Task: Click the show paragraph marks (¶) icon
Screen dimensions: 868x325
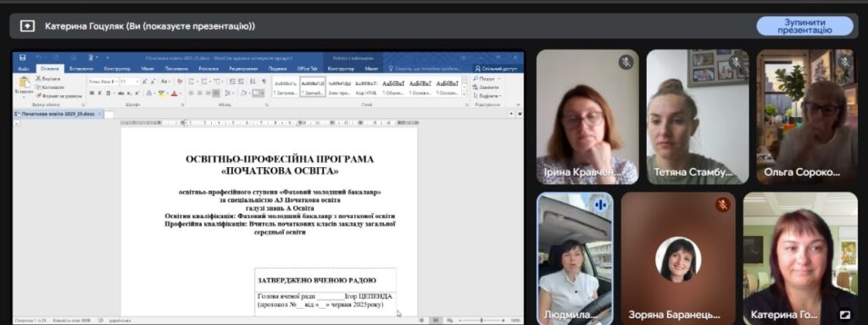Action: (264, 81)
